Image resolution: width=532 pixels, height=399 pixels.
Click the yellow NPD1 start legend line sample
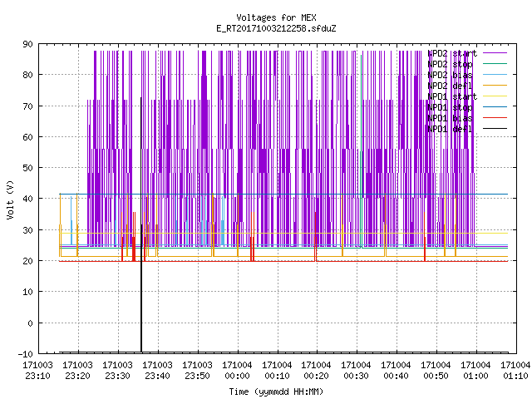(495, 96)
